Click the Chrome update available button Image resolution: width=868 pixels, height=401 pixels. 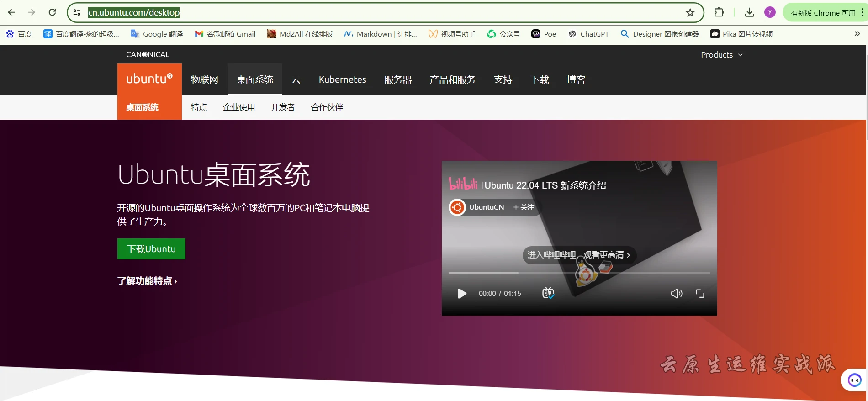pyautogui.click(x=823, y=13)
